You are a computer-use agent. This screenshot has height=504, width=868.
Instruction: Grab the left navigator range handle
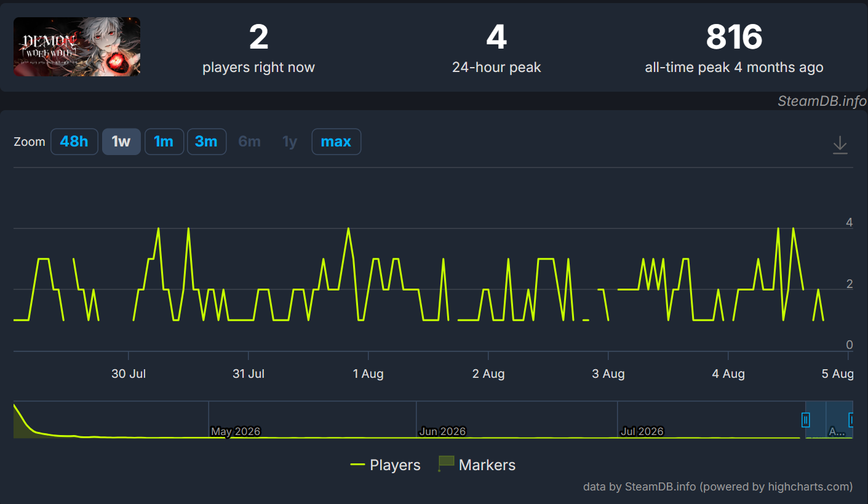[x=805, y=420]
